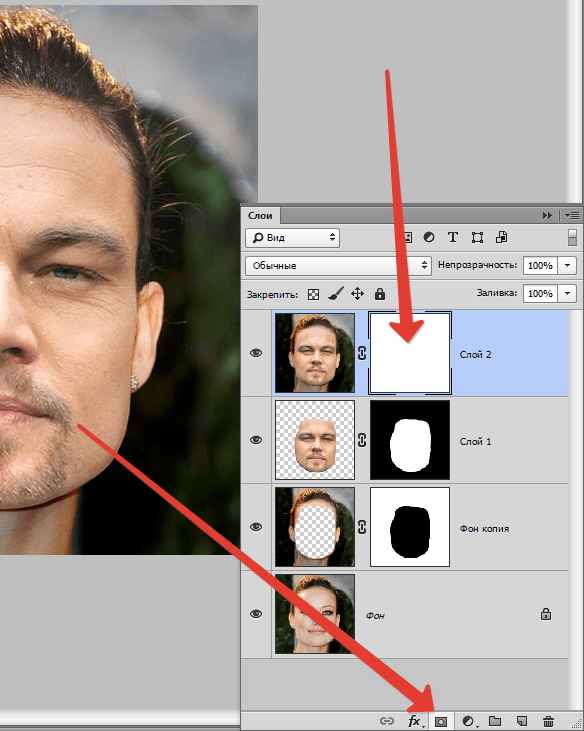Viewport: 584px width, 731px height.
Task: Create a new group folder icon
Action: click(495, 721)
